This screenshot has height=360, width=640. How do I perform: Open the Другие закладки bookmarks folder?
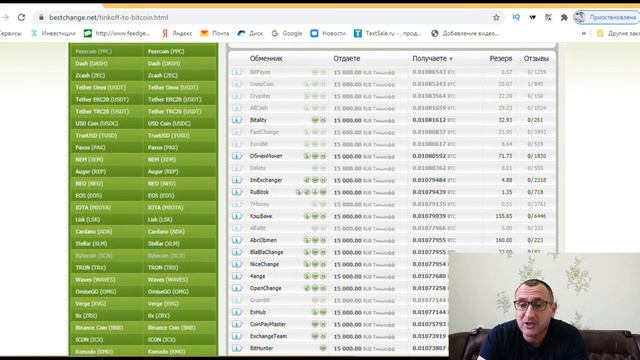click(618, 33)
